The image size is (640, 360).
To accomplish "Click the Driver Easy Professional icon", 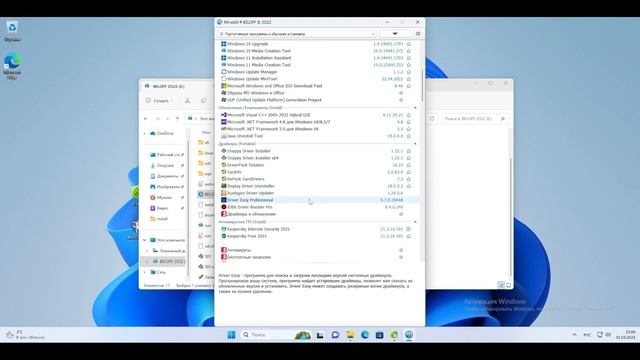I will (224, 200).
